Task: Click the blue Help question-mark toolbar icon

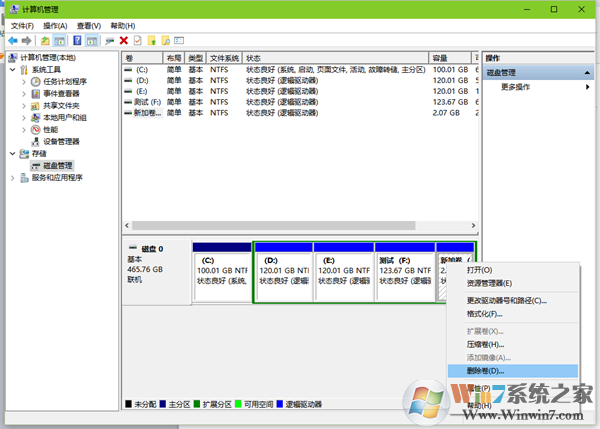Action: (x=77, y=40)
